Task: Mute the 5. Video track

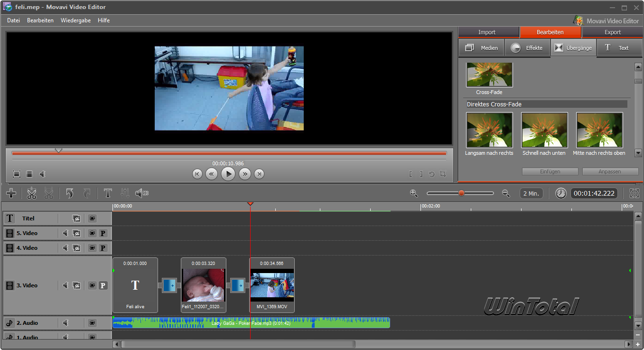Action: [x=65, y=233]
